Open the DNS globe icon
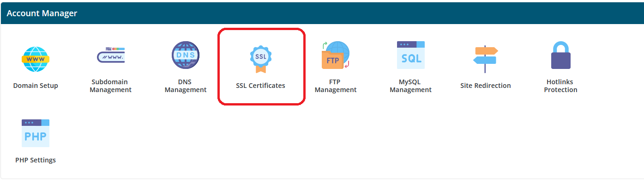 [x=186, y=55]
